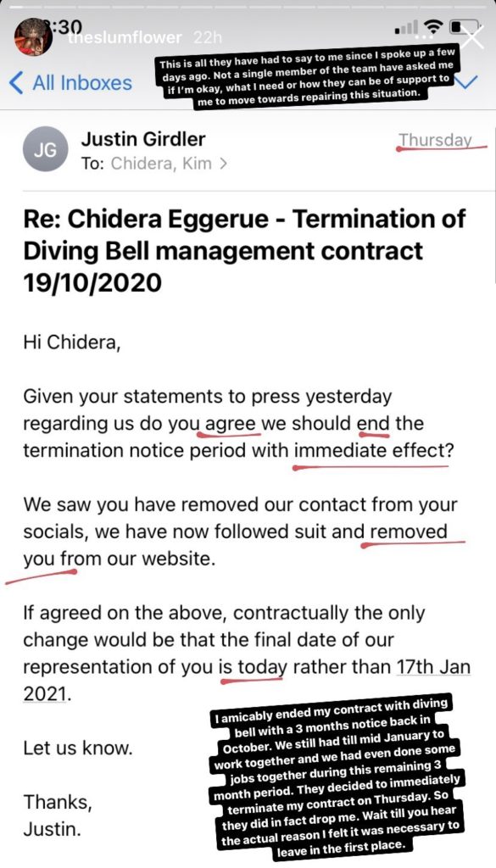This screenshot has width=496, height=868.
Task: Tap the top black caption about team support
Action: click(308, 79)
